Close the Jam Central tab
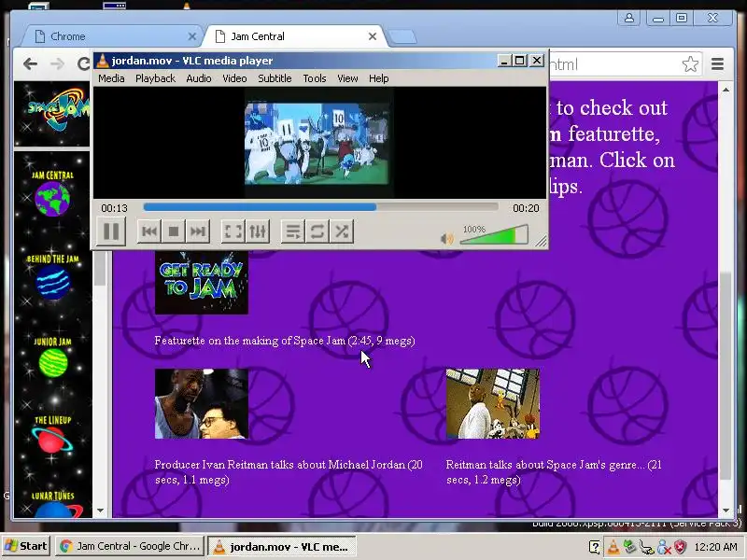Image resolution: width=747 pixels, height=560 pixels. pyautogui.click(x=373, y=36)
